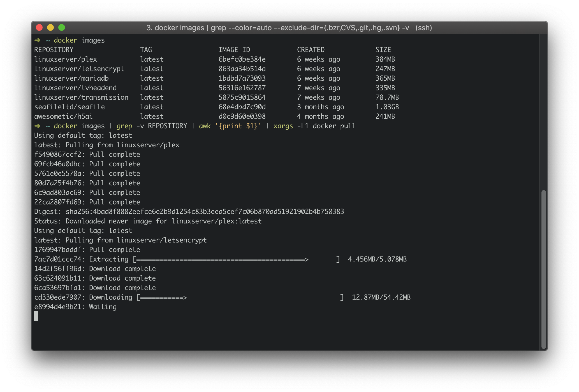
Task: Click the red close window button
Action: (x=39, y=27)
